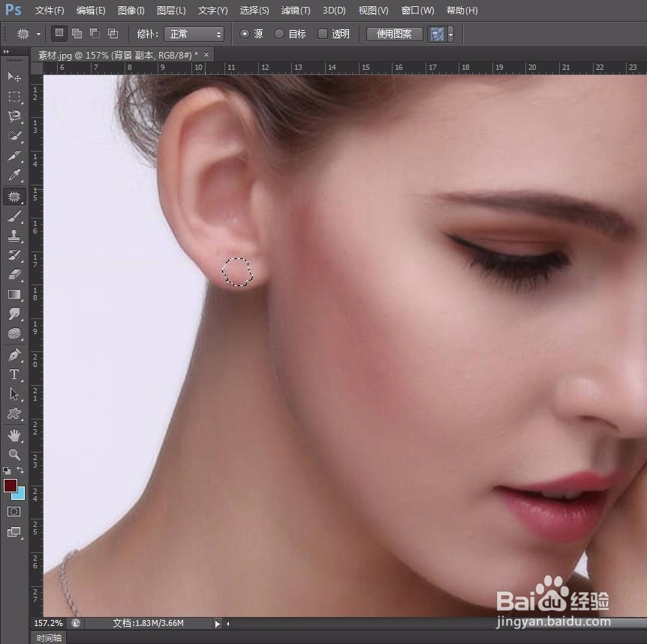Screen dimensions: 647x644
Task: Select the Custom Shape tool
Action: click(x=14, y=414)
